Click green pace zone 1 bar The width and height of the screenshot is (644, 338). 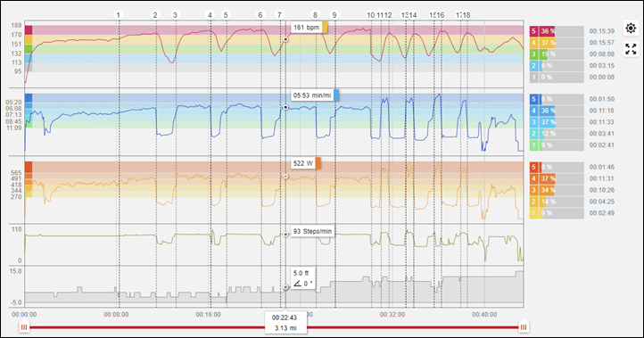click(x=557, y=145)
